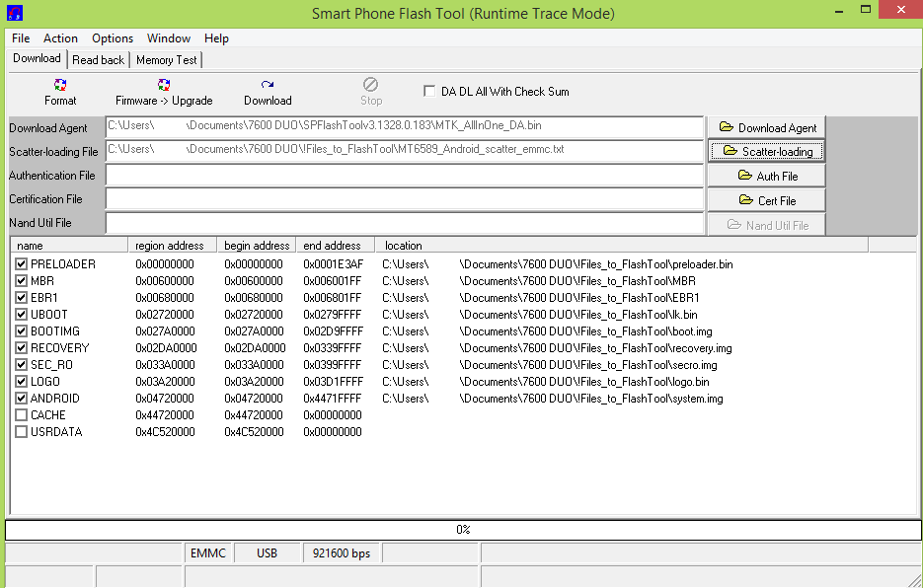Viewport: 923px width, 588px height.
Task: Open the Action menu
Action: tap(60, 38)
